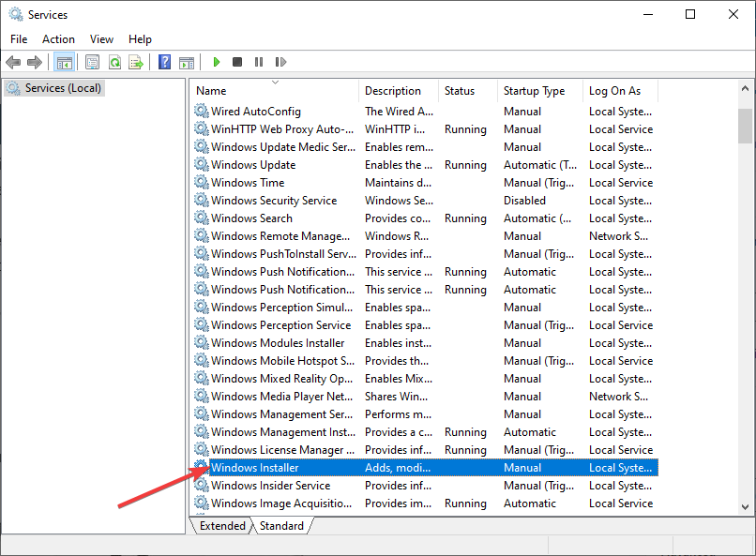Select Windows Image Acquisition service row
The width and height of the screenshot is (756, 556).
(x=425, y=503)
